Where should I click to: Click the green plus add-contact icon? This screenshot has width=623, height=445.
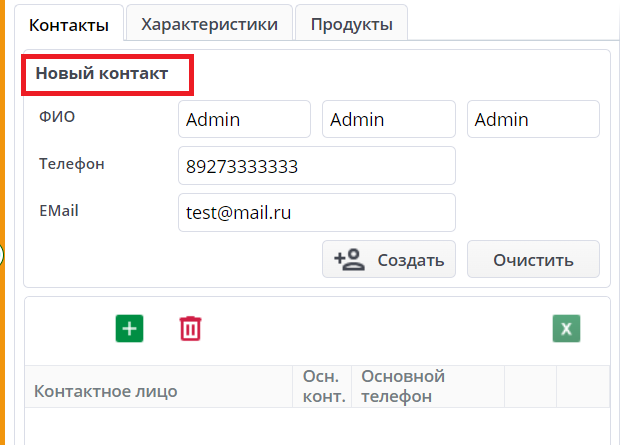point(129,328)
